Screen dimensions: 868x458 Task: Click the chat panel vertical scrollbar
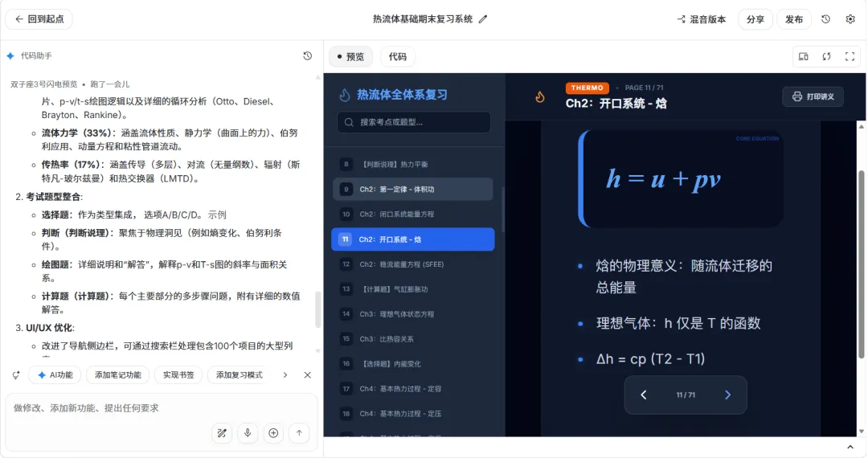pos(317,310)
